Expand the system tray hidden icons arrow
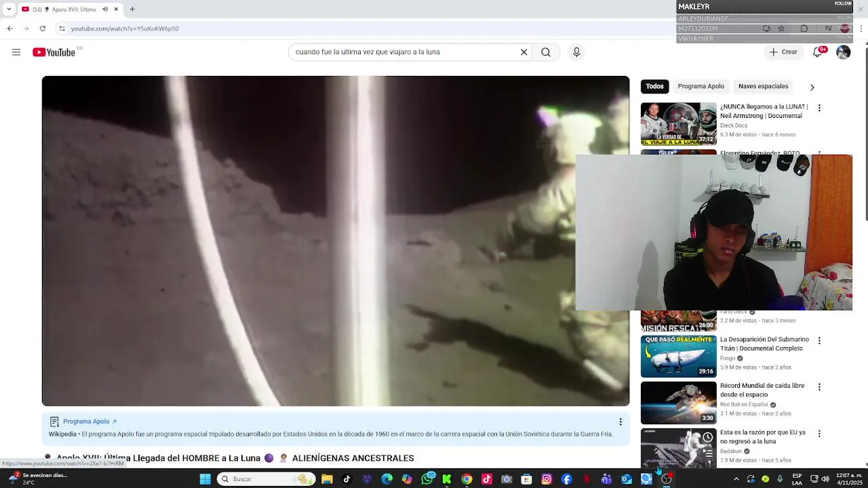 (736, 479)
